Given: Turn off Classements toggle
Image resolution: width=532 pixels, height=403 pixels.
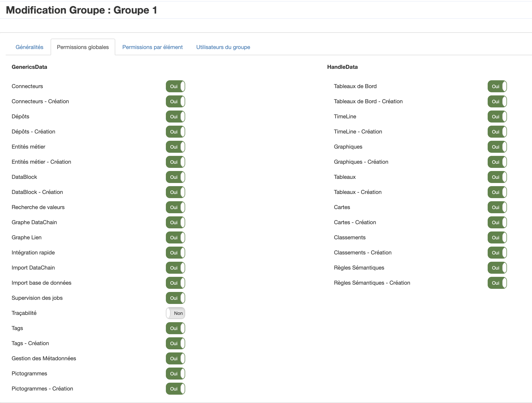Looking at the screenshot, I should (497, 237).
